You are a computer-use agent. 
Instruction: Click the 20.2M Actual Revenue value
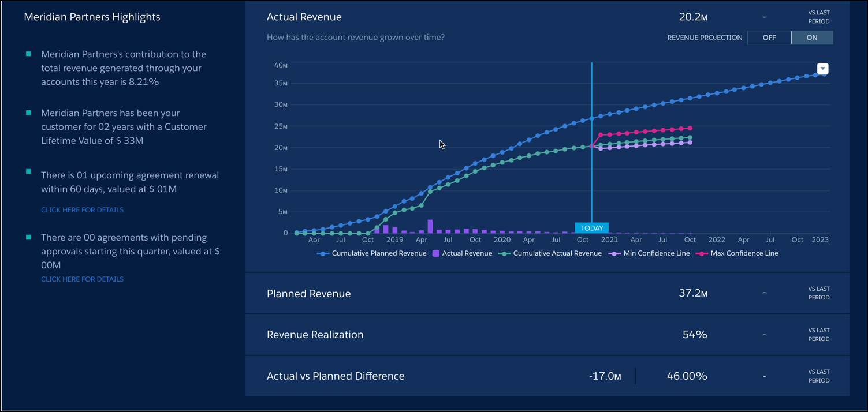point(692,17)
